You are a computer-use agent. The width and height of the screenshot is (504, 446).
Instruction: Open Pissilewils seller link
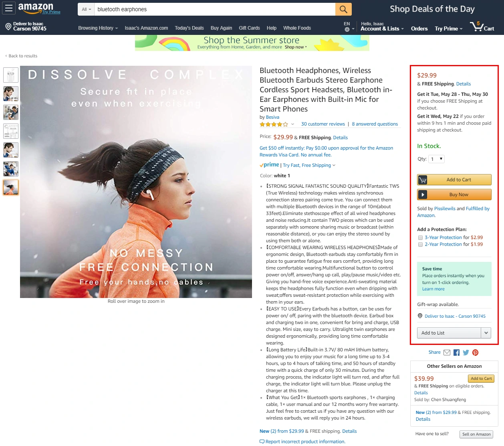[x=445, y=209]
